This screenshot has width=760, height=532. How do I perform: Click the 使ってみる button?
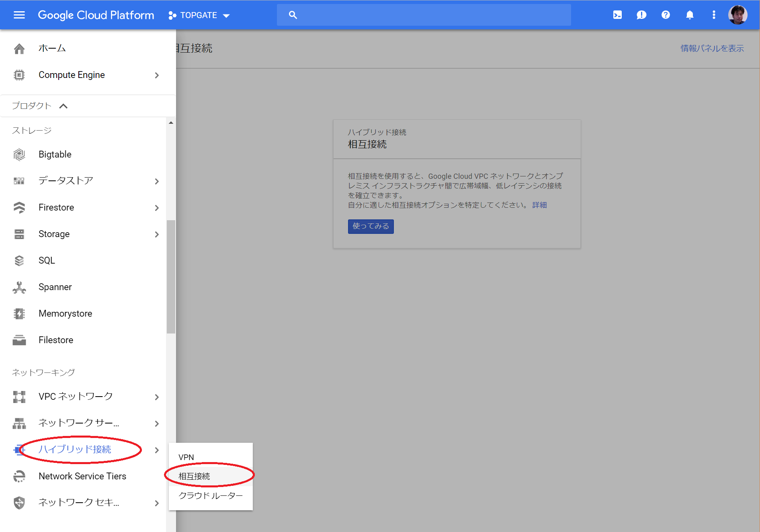click(370, 226)
